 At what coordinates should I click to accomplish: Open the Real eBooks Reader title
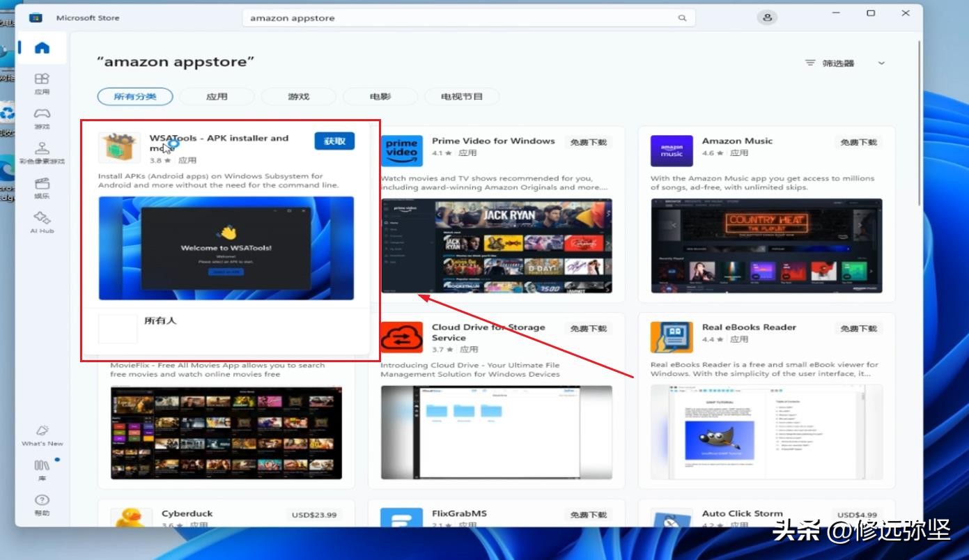[x=749, y=327]
